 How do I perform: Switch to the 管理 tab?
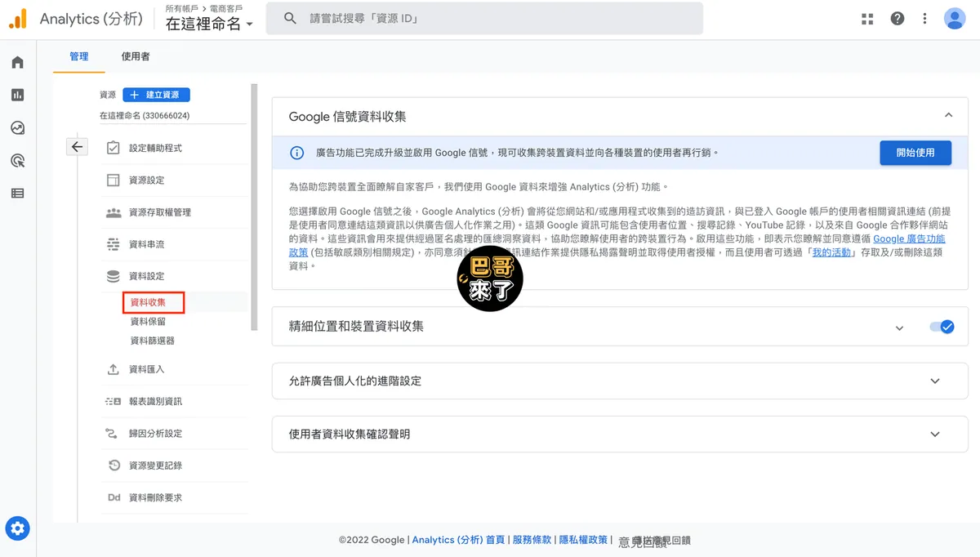pyautogui.click(x=79, y=56)
